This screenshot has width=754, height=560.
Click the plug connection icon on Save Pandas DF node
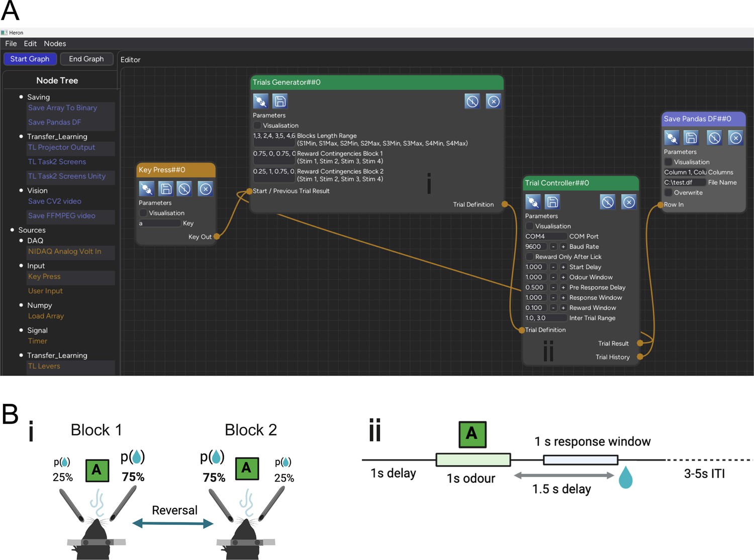672,138
